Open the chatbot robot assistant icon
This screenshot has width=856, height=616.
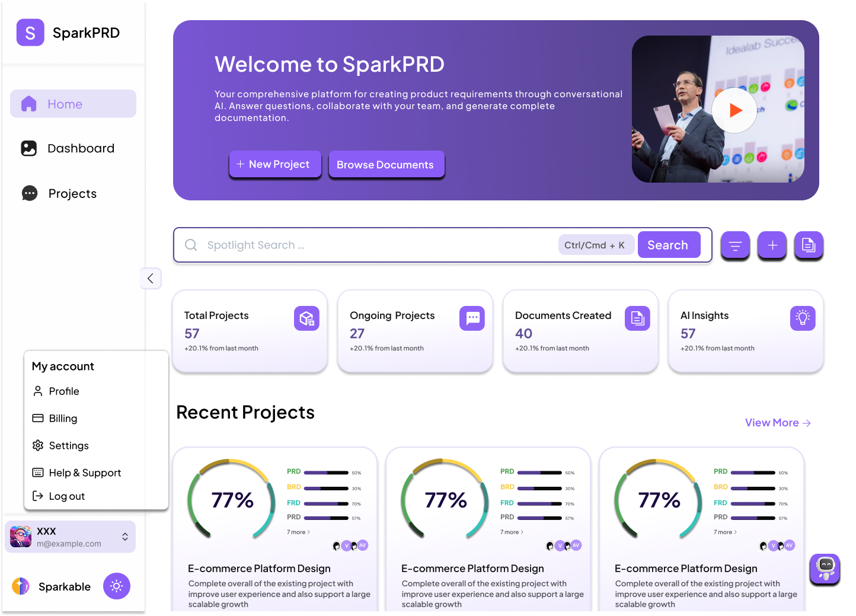(825, 569)
